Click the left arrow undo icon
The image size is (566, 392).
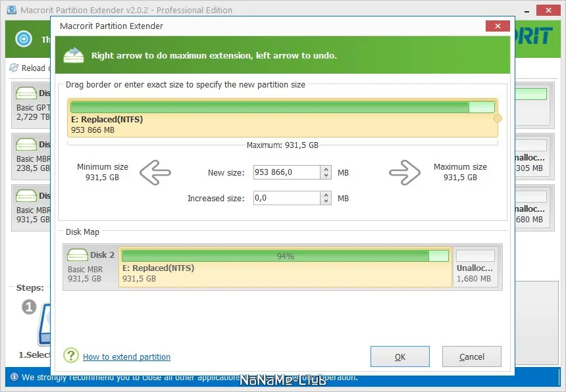click(155, 173)
